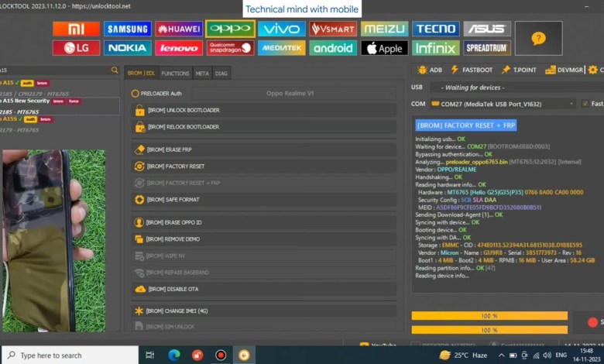Switch to the META tab

coord(202,73)
